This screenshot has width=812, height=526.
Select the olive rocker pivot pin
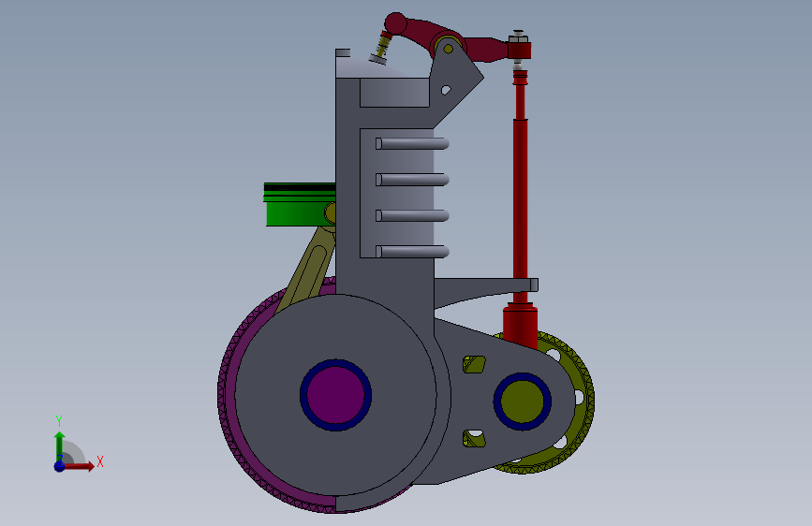(449, 50)
